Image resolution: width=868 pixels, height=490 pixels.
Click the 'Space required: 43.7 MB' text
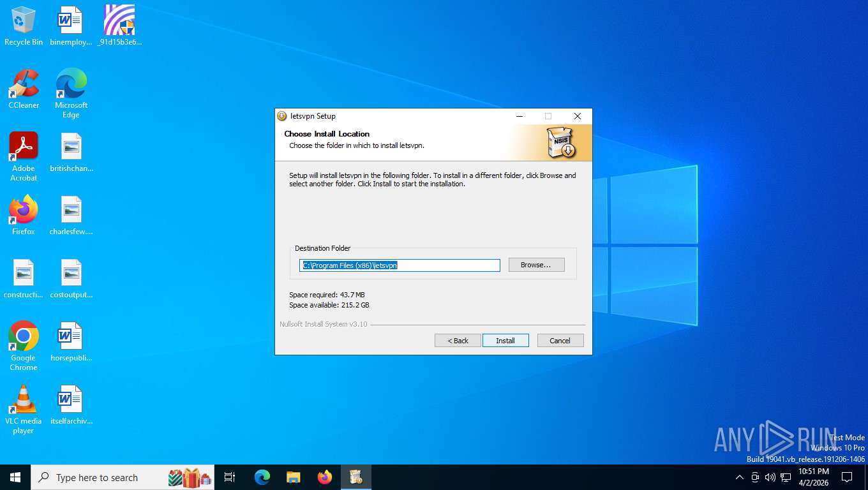[x=327, y=295]
